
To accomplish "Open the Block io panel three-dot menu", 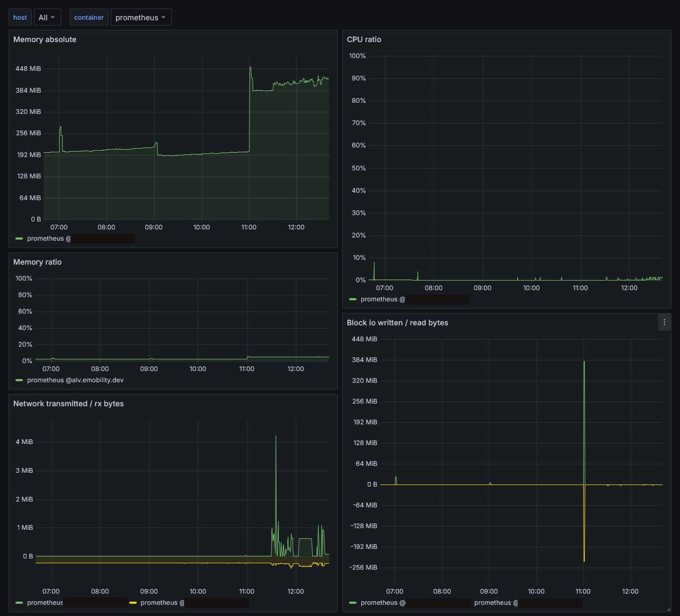I will (664, 322).
